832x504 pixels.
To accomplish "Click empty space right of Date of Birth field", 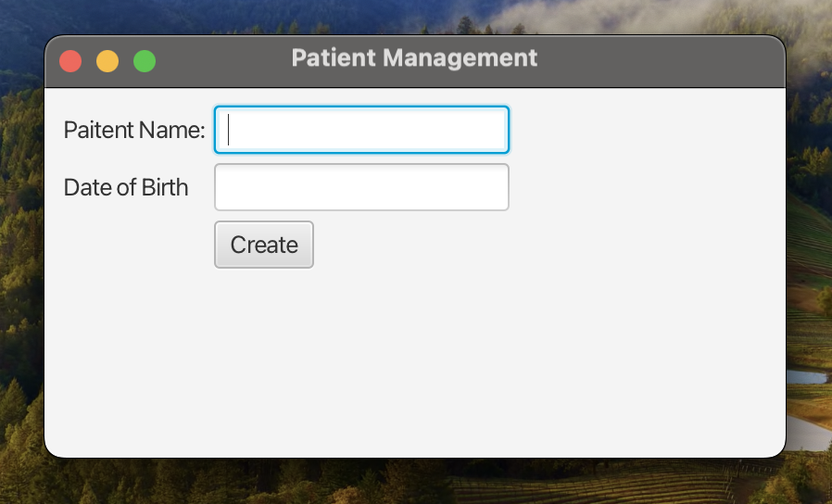I will 649,187.
